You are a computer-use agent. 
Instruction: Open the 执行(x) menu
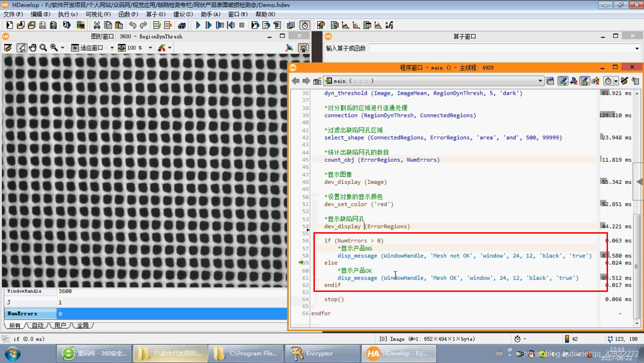(68, 14)
